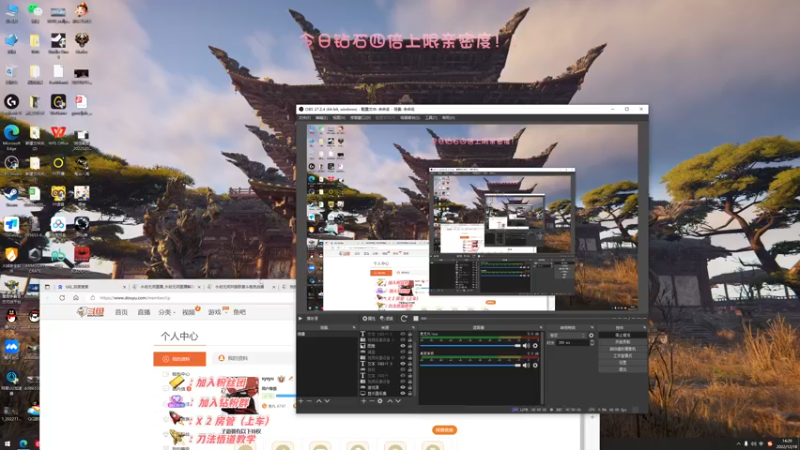800x450 pixels.
Task: Click the Douyu logo on the website
Action: click(90, 312)
